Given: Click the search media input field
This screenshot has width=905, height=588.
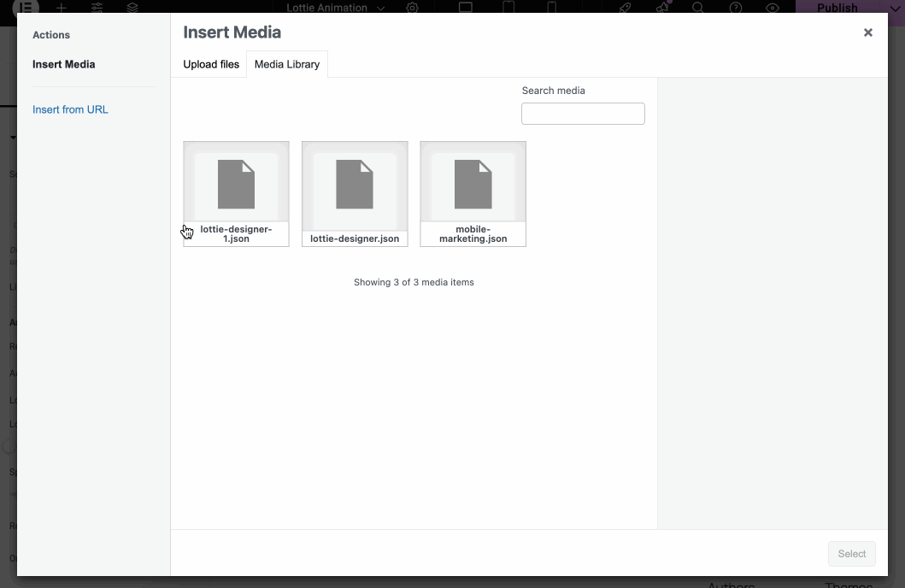Looking at the screenshot, I should coord(583,113).
